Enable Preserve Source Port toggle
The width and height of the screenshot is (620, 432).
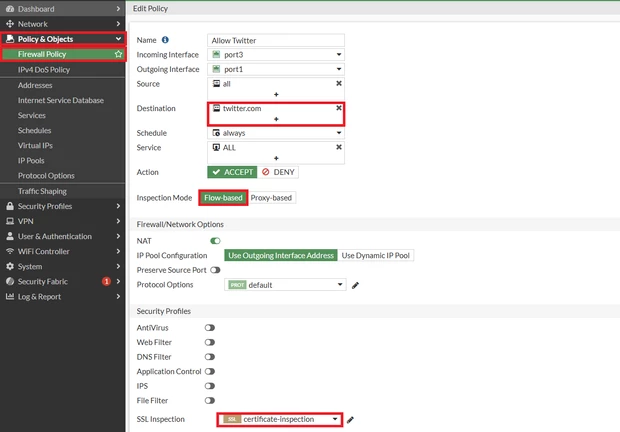click(215, 270)
